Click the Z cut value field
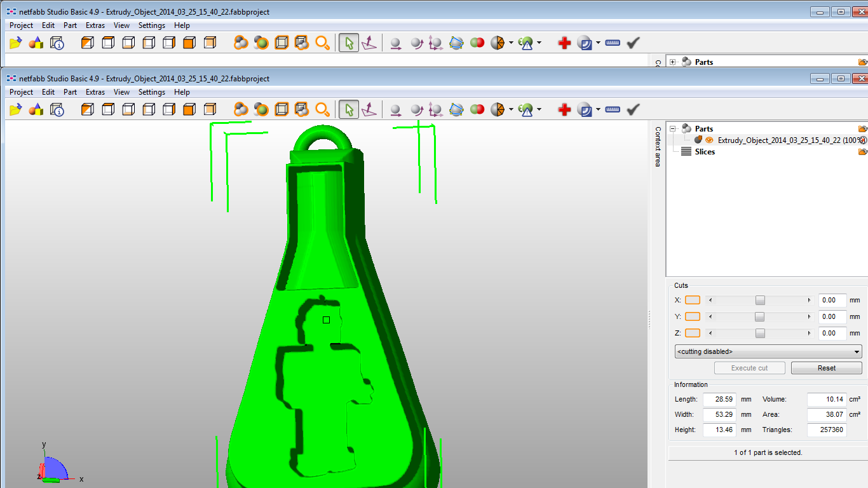Screen dimensions: 868x488 [832, 333]
